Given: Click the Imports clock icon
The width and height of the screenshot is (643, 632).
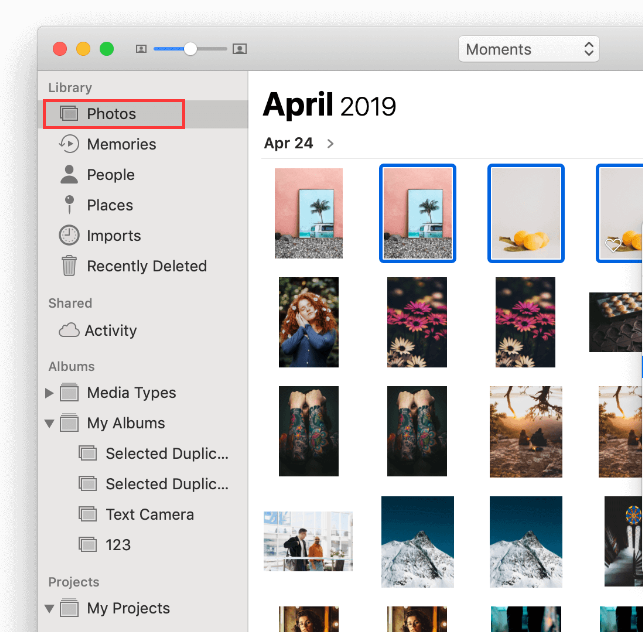Looking at the screenshot, I should click(69, 235).
